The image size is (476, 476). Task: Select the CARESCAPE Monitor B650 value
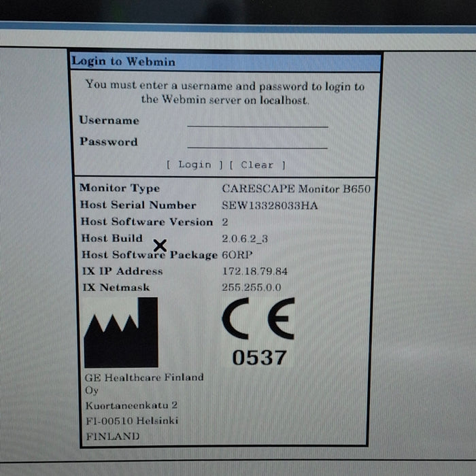pos(296,189)
